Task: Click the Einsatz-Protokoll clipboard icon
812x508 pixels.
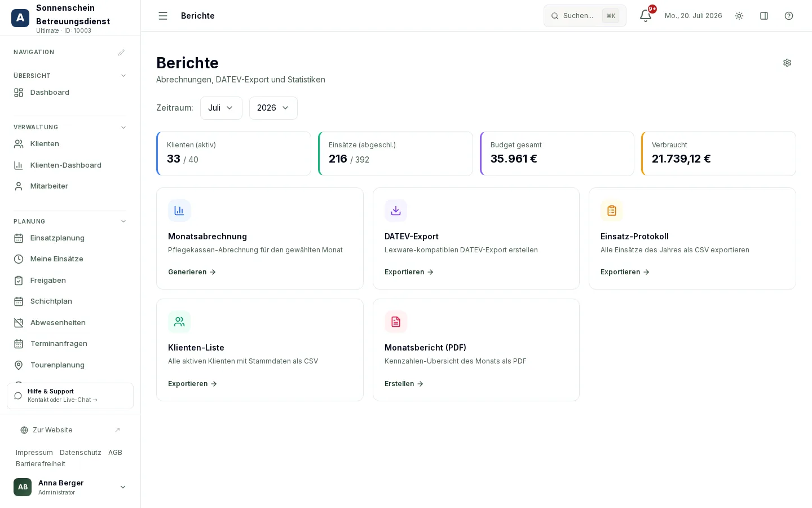Action: [x=612, y=211]
